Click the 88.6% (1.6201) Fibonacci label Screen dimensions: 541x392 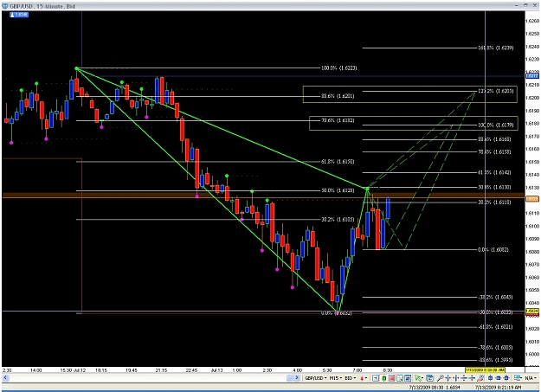coord(338,96)
